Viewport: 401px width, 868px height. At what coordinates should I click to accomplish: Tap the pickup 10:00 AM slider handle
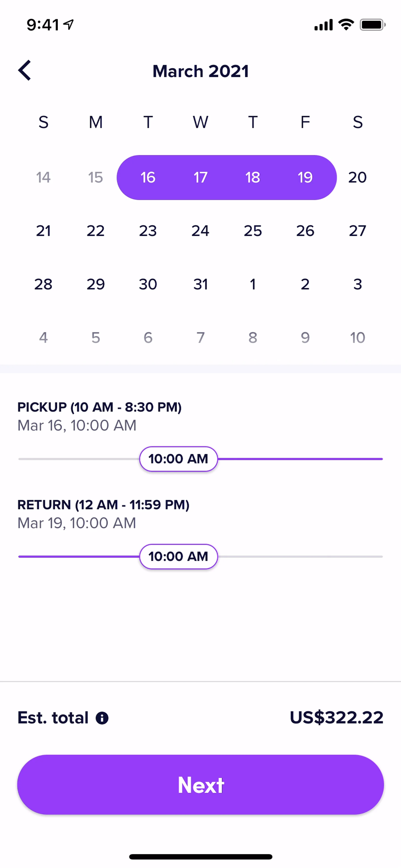(x=178, y=459)
